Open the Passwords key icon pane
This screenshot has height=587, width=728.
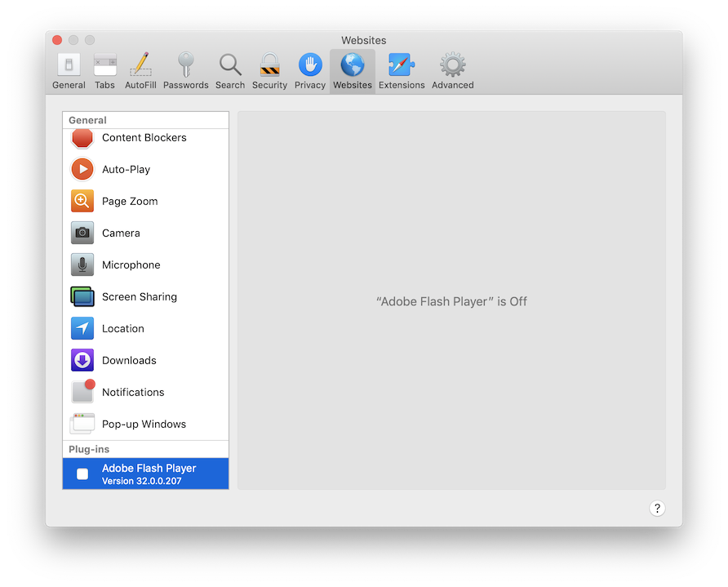click(186, 71)
